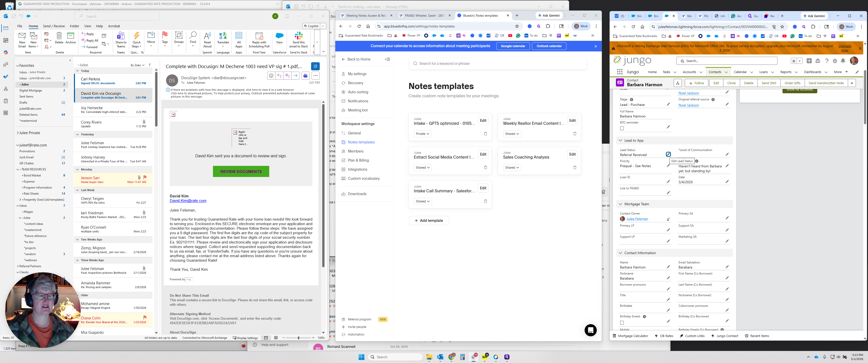Toggle the Copilot button in Outlook

coord(311,26)
